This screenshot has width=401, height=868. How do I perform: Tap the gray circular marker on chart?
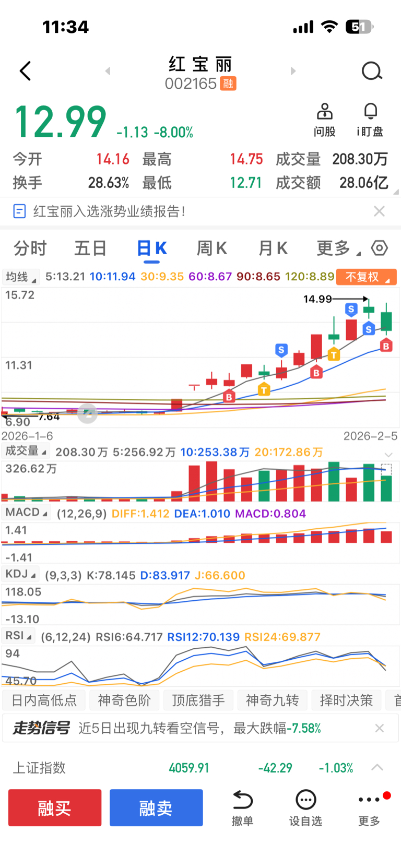[x=87, y=413]
